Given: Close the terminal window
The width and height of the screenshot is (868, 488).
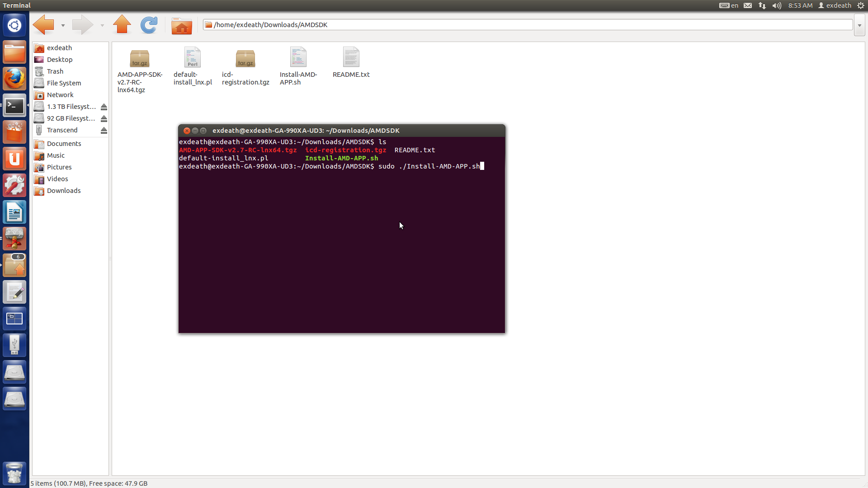Looking at the screenshot, I should [187, 131].
